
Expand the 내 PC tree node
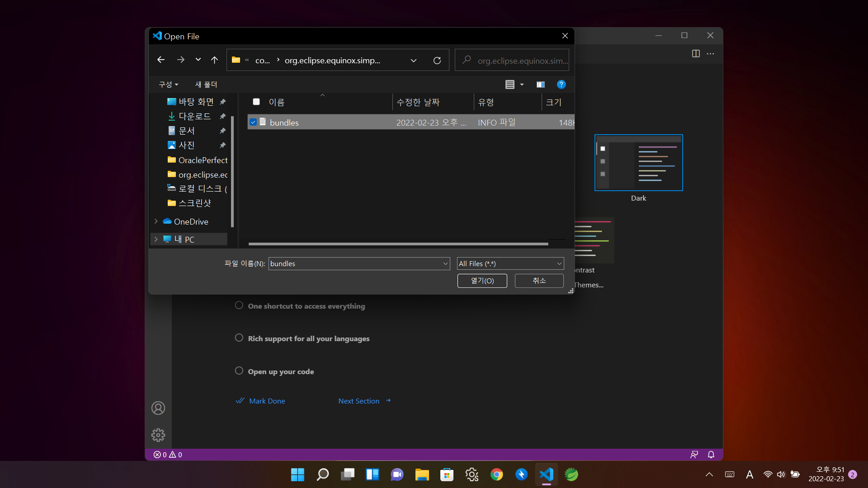[156, 239]
